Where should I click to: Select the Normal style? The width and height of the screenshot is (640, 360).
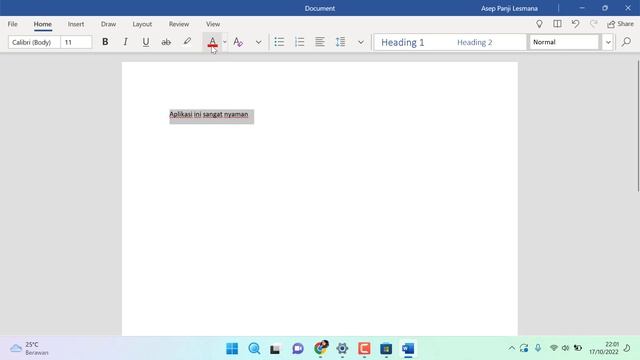[x=564, y=42]
